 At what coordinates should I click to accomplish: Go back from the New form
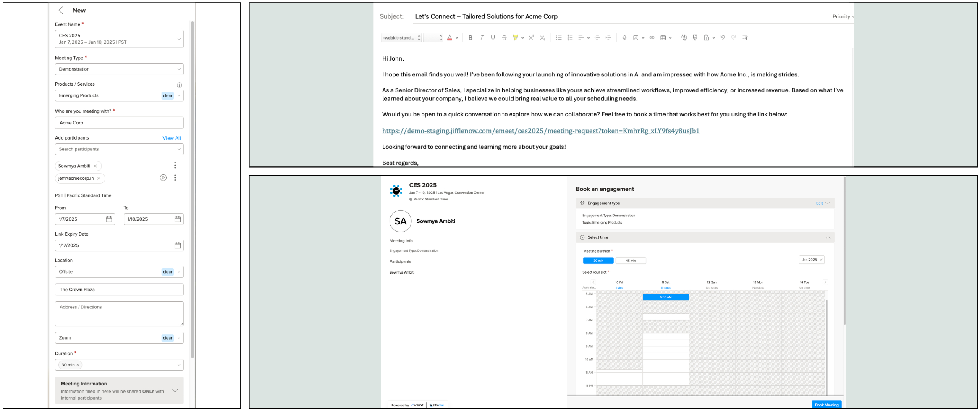61,10
